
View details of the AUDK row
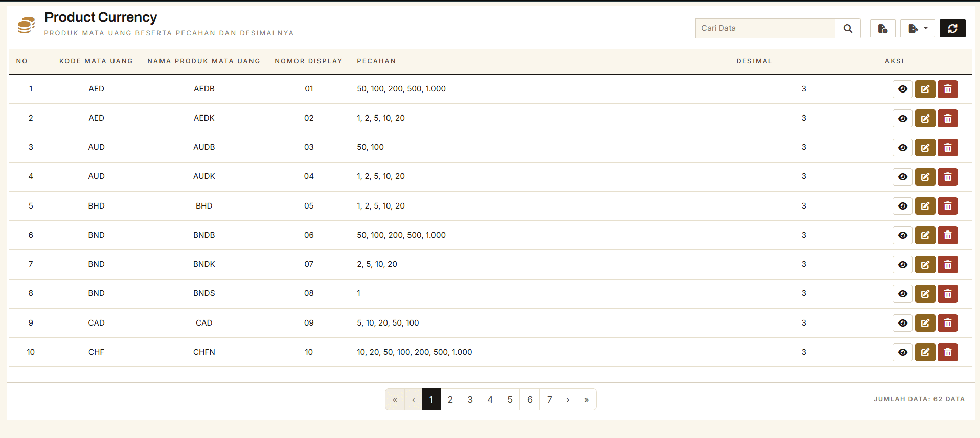pos(903,177)
